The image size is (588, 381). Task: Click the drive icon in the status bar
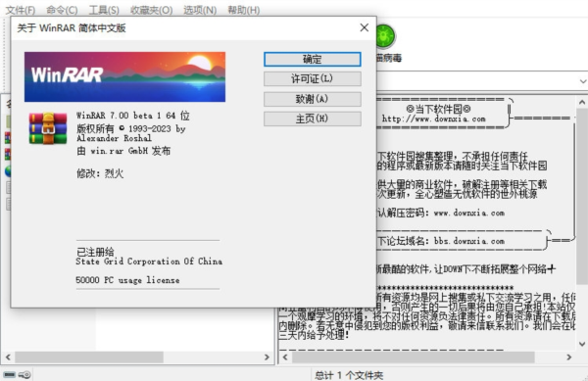click(10, 374)
